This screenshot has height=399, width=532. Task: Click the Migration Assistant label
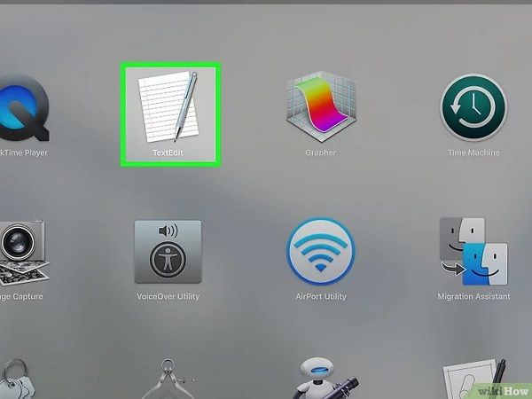click(473, 297)
